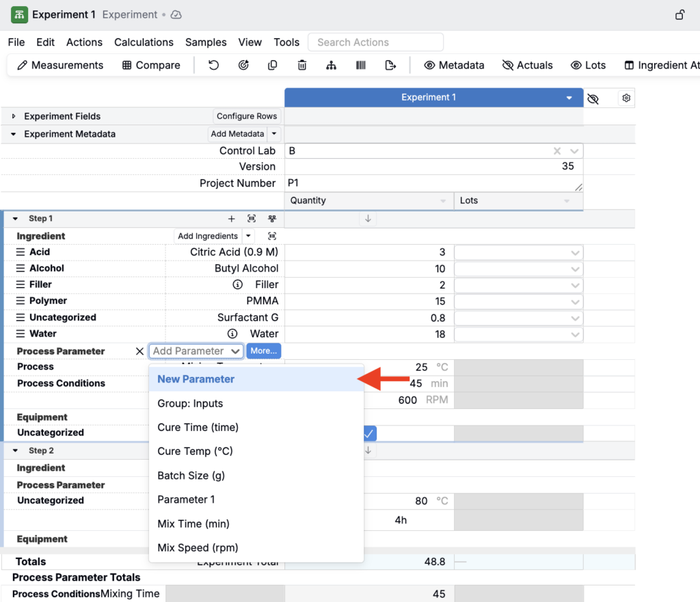Viewport: 700px width, 602px height.
Task: Click the Search Actions field
Action: [375, 42]
